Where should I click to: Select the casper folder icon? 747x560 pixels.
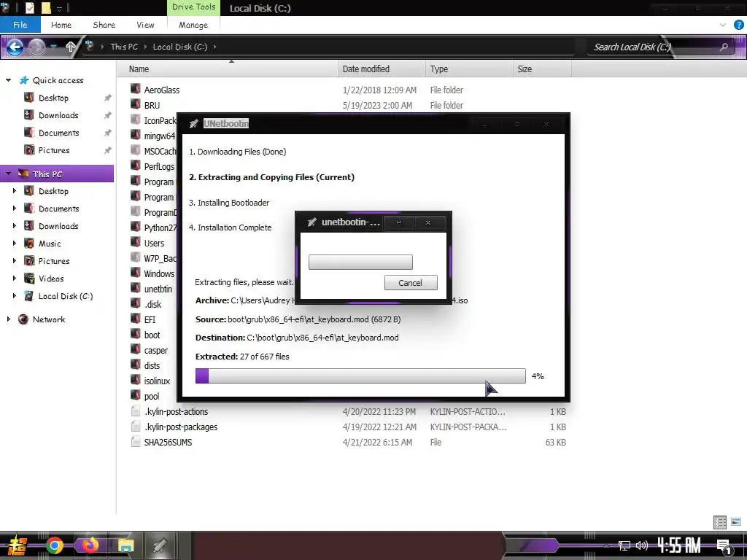(136, 349)
